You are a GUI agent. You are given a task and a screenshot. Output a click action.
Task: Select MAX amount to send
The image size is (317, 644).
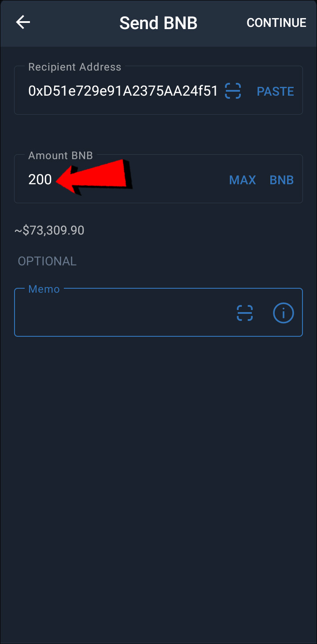tap(243, 180)
